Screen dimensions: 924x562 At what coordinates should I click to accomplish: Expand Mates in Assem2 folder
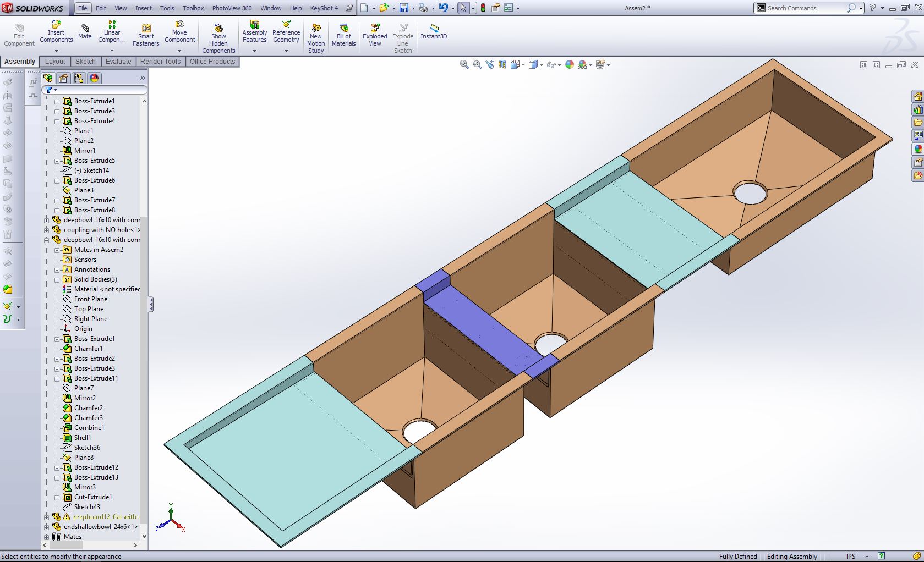[x=57, y=250]
